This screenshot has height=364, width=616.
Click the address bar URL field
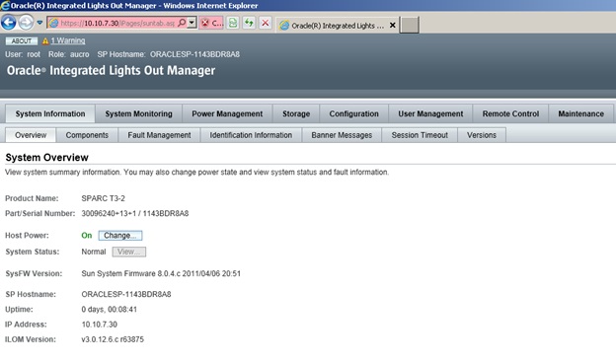[x=116, y=23]
